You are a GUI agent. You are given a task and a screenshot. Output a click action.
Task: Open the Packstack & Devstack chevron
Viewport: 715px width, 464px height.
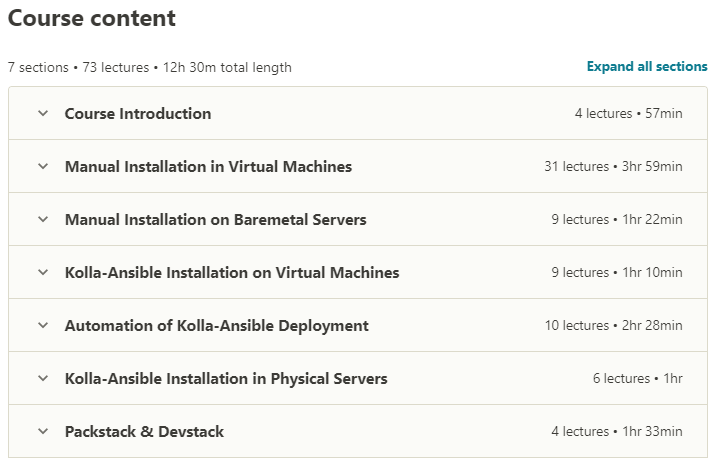point(43,431)
